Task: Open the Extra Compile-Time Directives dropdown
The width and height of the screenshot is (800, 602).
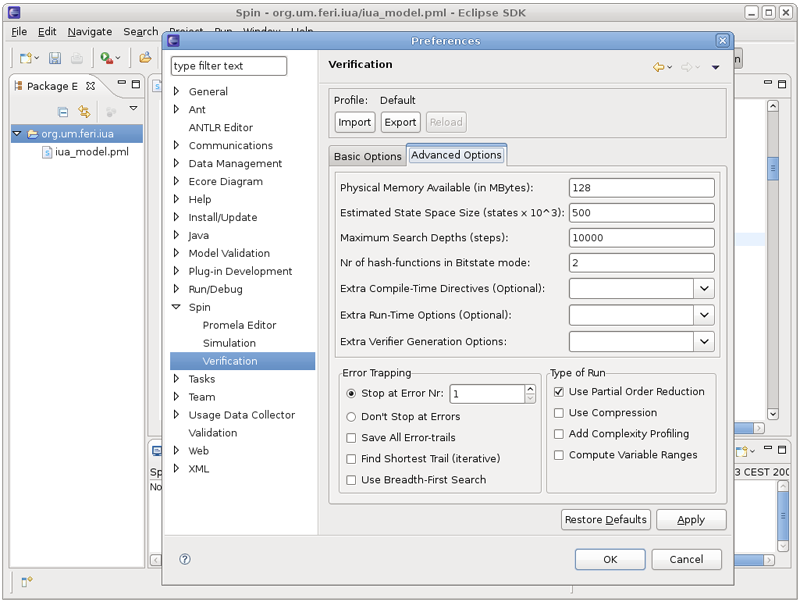Action: click(707, 288)
